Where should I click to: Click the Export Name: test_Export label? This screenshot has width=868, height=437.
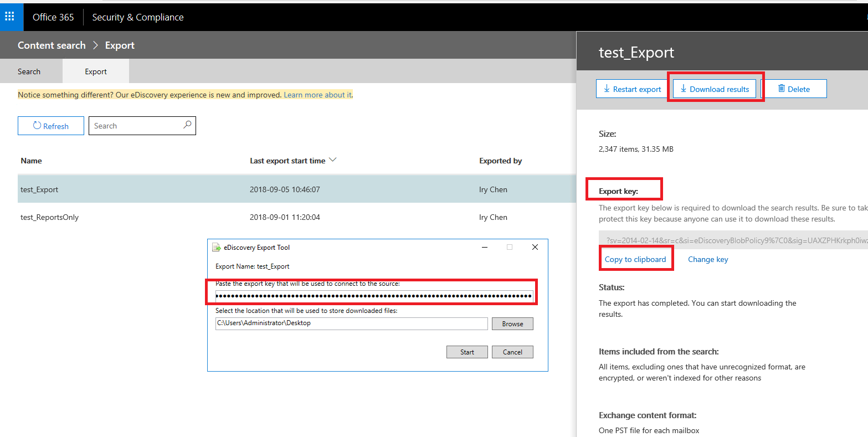253,266
